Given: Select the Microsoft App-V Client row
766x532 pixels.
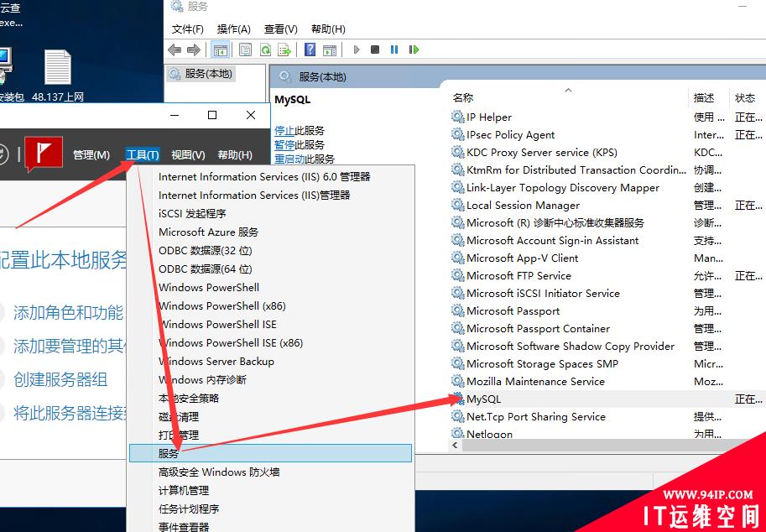Looking at the screenshot, I should click(607, 258).
